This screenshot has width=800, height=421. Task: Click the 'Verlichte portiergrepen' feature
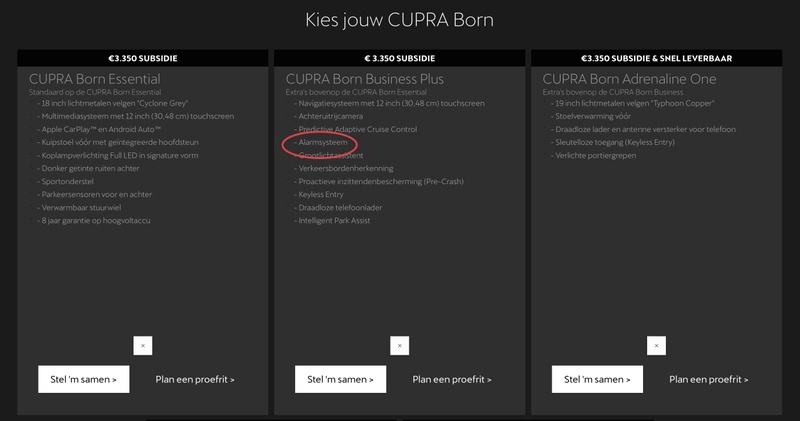click(x=595, y=156)
